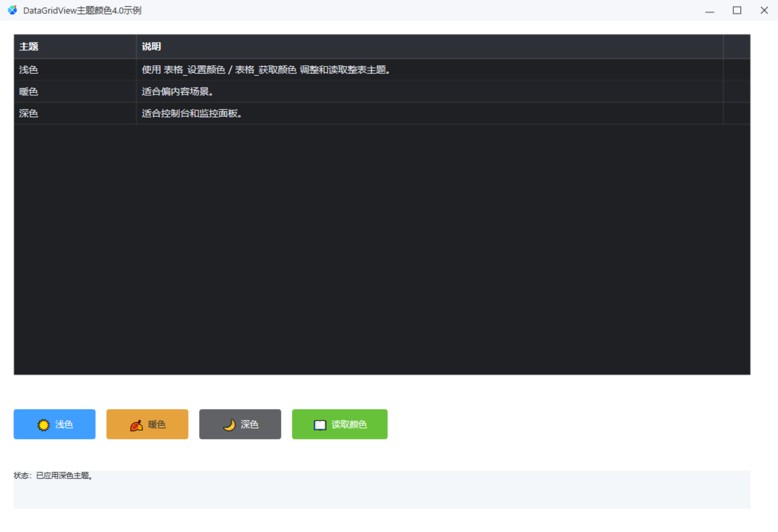The image size is (778, 532).
Task: Apply the warm theme with the 暖色 button
Action: pyautogui.click(x=147, y=424)
